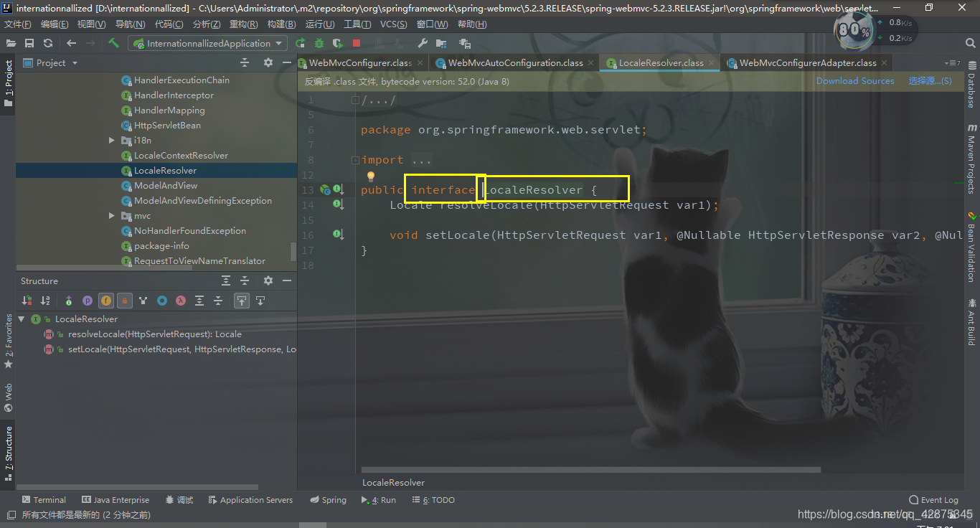Image resolution: width=980 pixels, height=528 pixels.
Task: Click the Open folder toolbar icon
Action: click(11, 43)
